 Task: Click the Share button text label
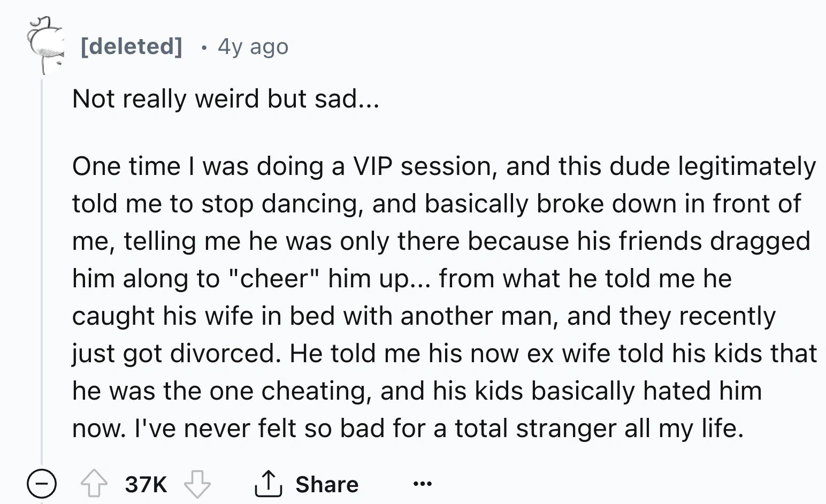pyautogui.click(x=325, y=484)
